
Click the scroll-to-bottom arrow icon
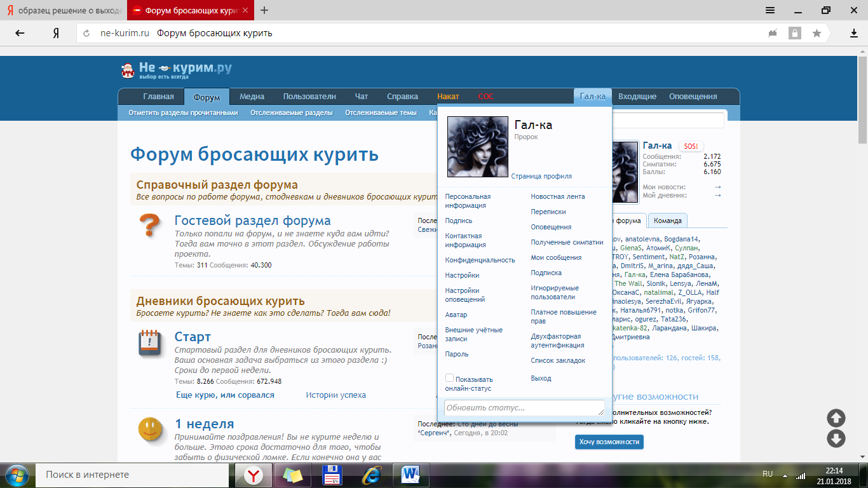(x=836, y=438)
